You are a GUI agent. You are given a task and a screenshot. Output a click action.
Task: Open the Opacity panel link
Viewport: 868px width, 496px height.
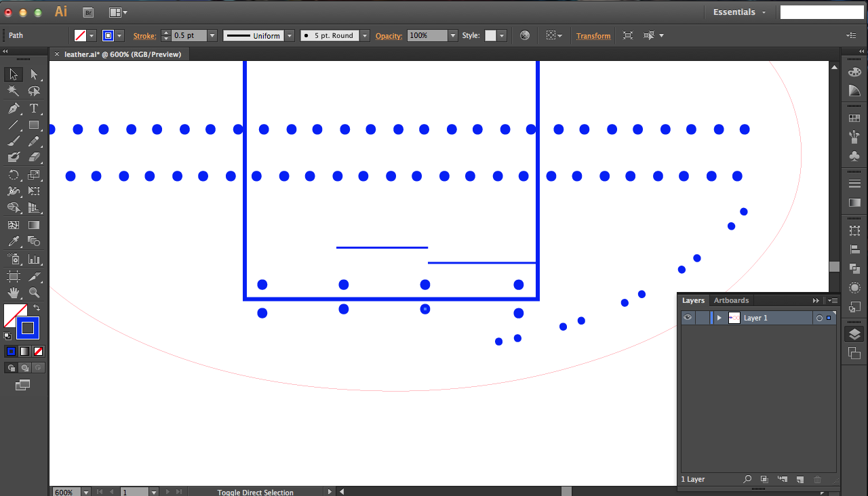point(389,36)
